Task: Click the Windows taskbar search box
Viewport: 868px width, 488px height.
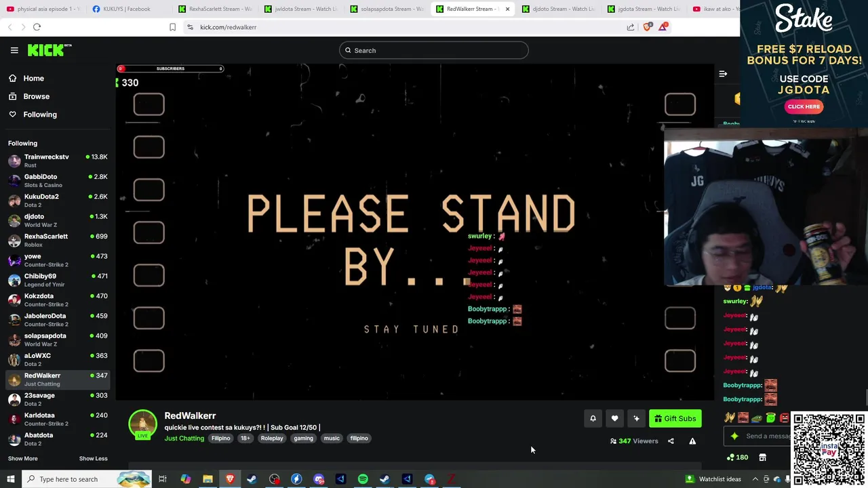Action: 87,479
